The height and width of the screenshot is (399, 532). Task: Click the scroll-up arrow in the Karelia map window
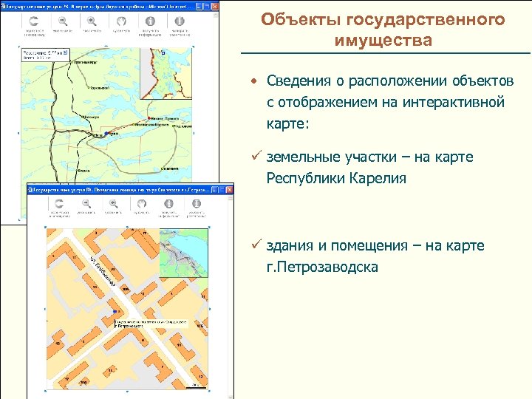pyautogui.click(x=216, y=15)
